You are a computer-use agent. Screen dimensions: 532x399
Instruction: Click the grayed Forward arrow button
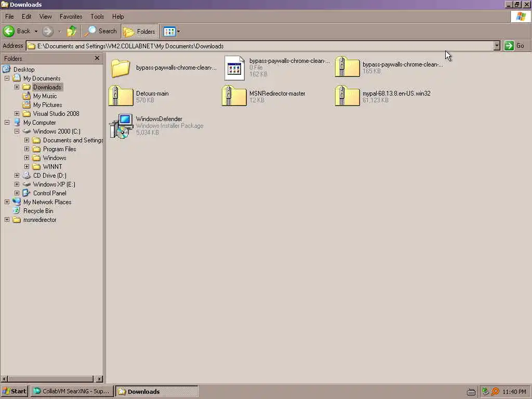(48, 31)
